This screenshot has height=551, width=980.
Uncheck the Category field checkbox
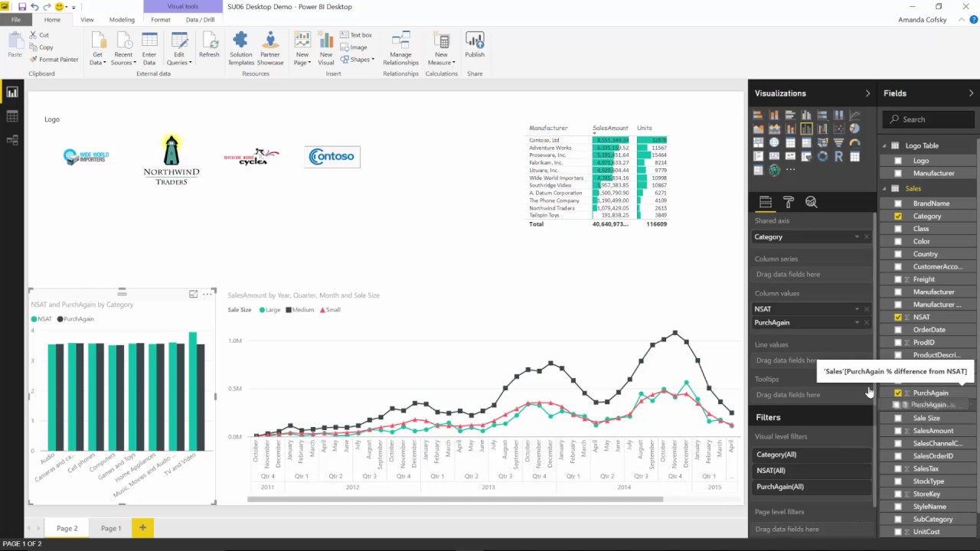(898, 216)
